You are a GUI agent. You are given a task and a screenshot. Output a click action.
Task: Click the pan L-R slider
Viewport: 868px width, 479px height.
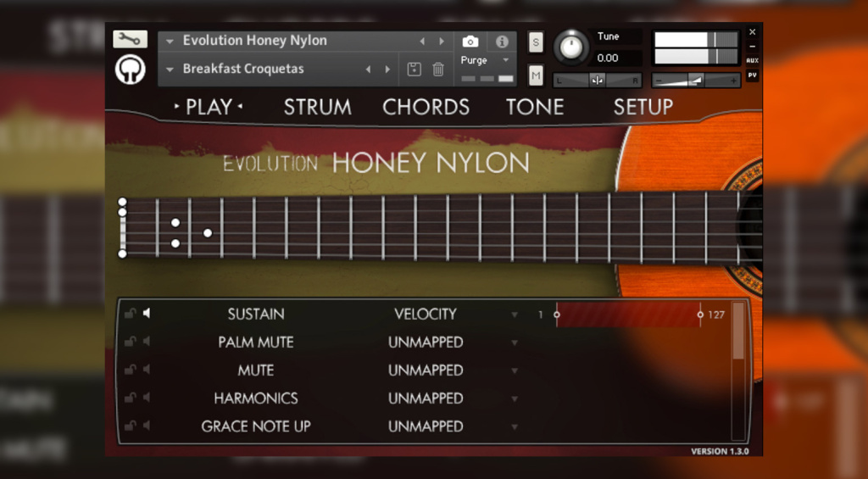(598, 81)
